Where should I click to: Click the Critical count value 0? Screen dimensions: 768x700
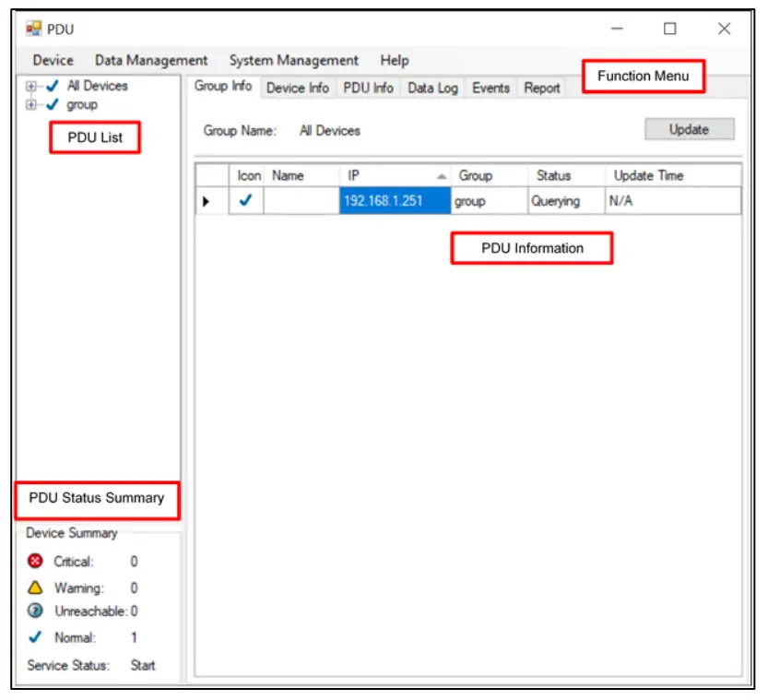click(x=135, y=562)
